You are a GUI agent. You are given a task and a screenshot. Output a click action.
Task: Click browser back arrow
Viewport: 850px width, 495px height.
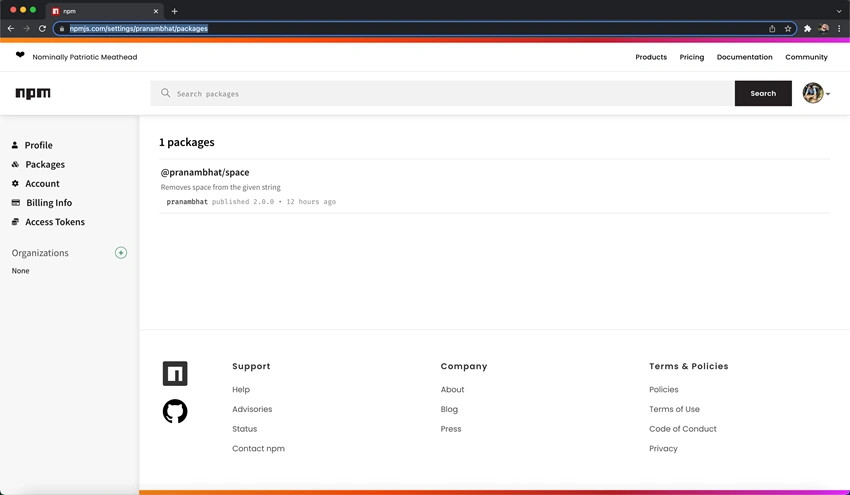coord(11,28)
